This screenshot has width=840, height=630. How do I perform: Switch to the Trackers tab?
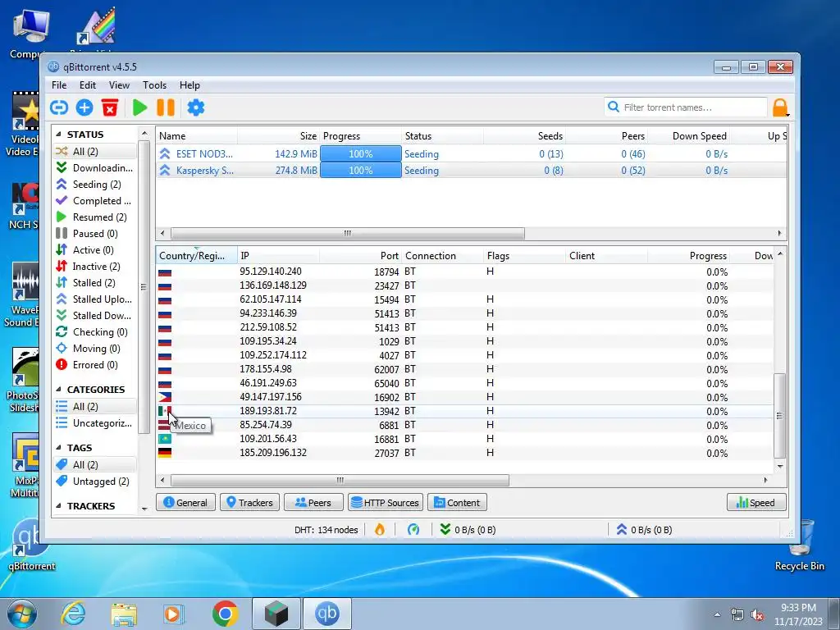point(249,503)
